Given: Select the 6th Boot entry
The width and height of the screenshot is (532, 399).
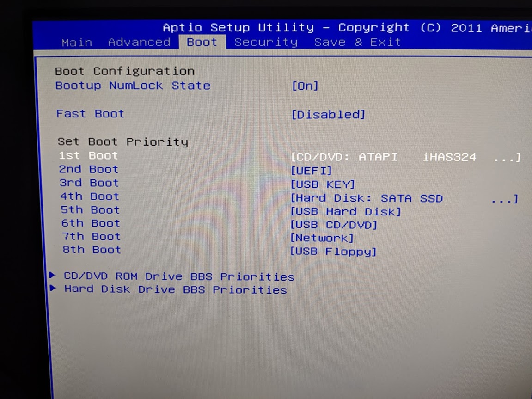Looking at the screenshot, I should click(x=91, y=223).
